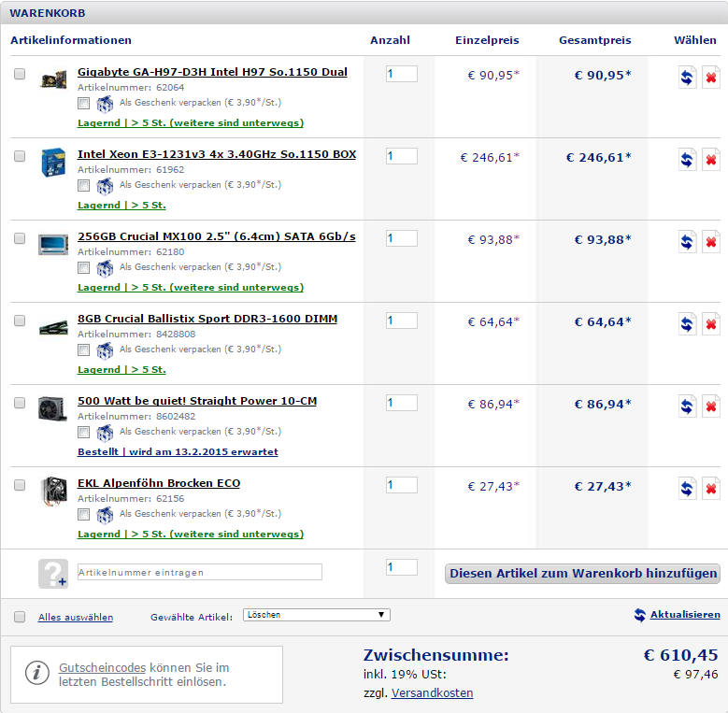
Task: Delete the Crucial Ballistix Sport RAM
Action: coord(711,324)
